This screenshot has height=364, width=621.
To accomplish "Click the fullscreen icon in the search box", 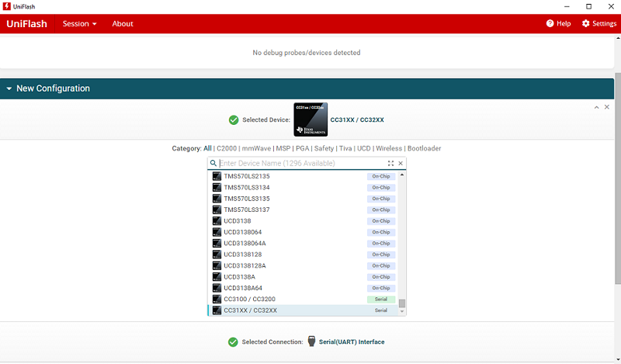I will [391, 164].
